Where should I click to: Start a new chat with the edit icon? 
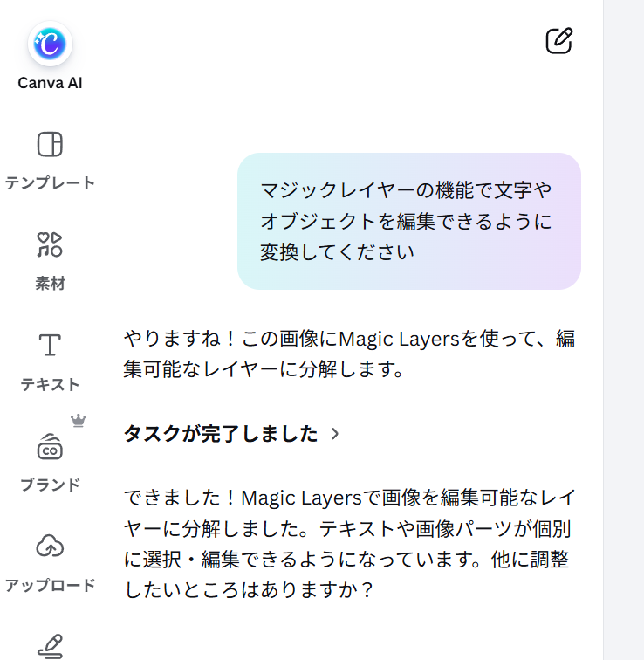tap(559, 41)
